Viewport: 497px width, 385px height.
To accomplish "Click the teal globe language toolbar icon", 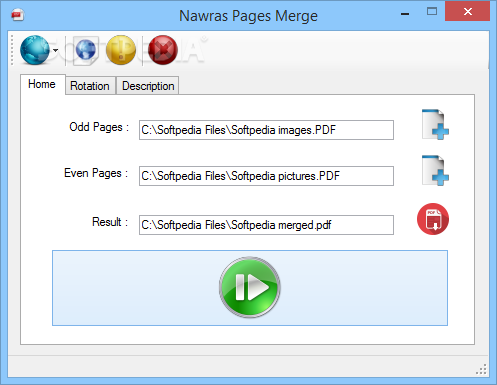I will point(35,50).
